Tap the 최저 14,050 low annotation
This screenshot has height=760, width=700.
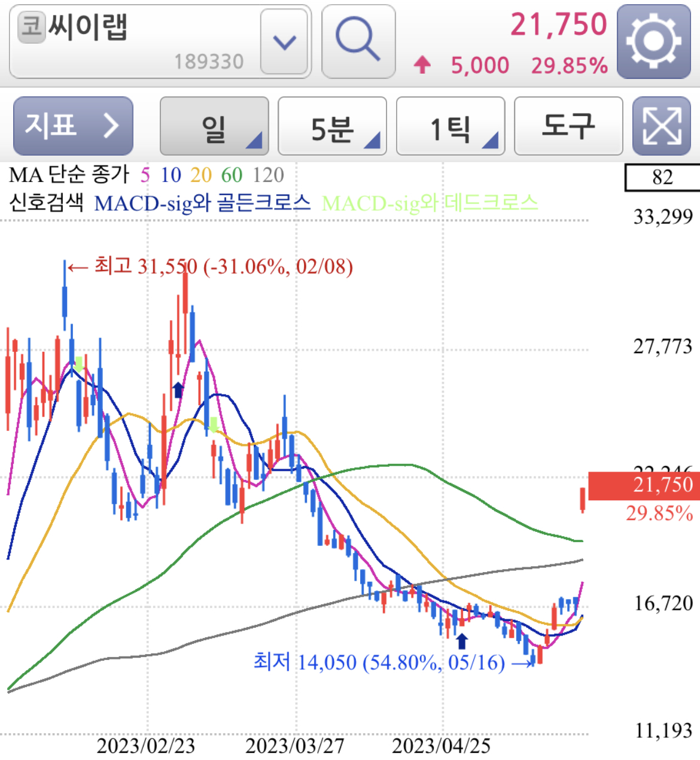[x=393, y=662]
